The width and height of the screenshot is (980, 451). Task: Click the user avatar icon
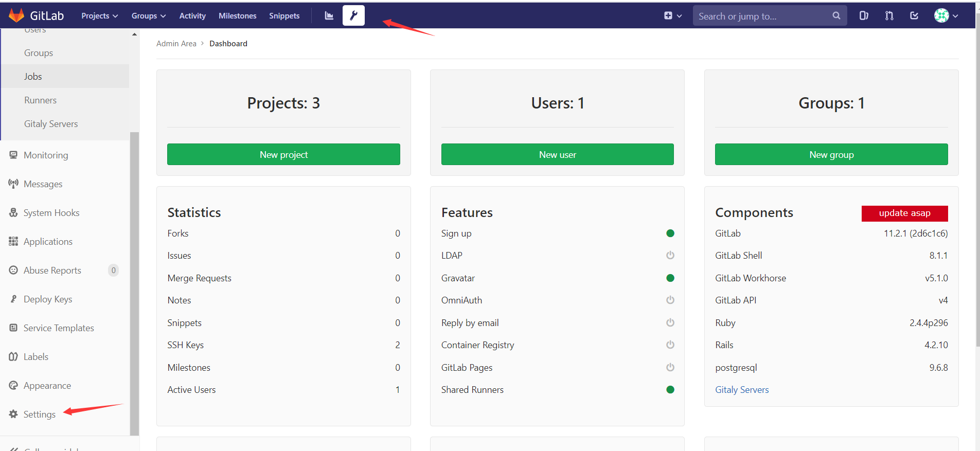click(941, 15)
